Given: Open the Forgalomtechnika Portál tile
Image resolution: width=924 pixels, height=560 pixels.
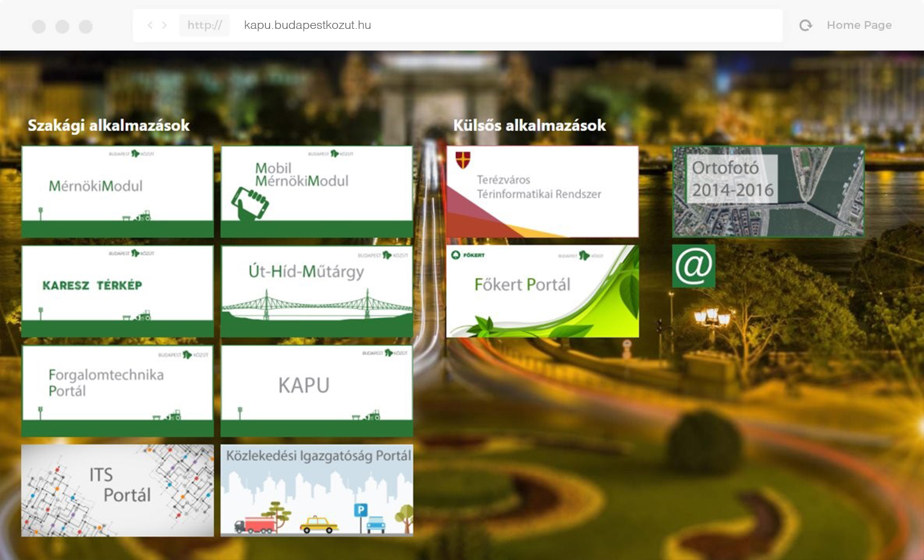Looking at the screenshot, I should tap(117, 391).
